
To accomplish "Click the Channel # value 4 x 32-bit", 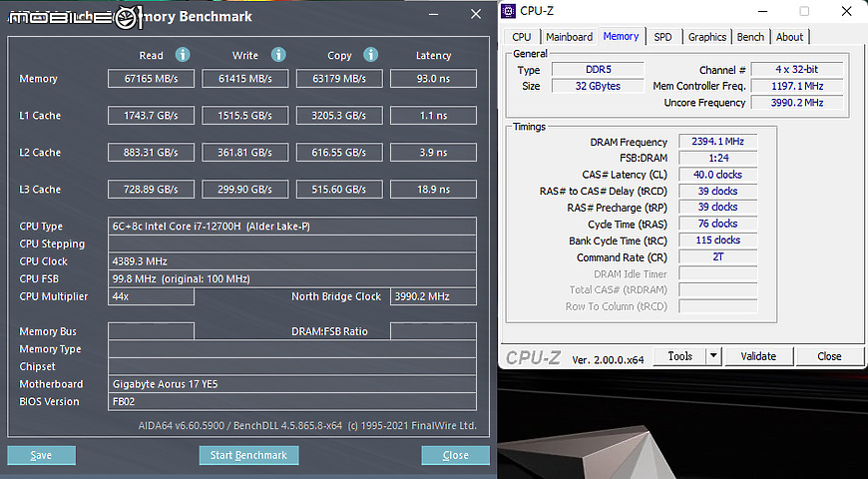I will pos(797,70).
